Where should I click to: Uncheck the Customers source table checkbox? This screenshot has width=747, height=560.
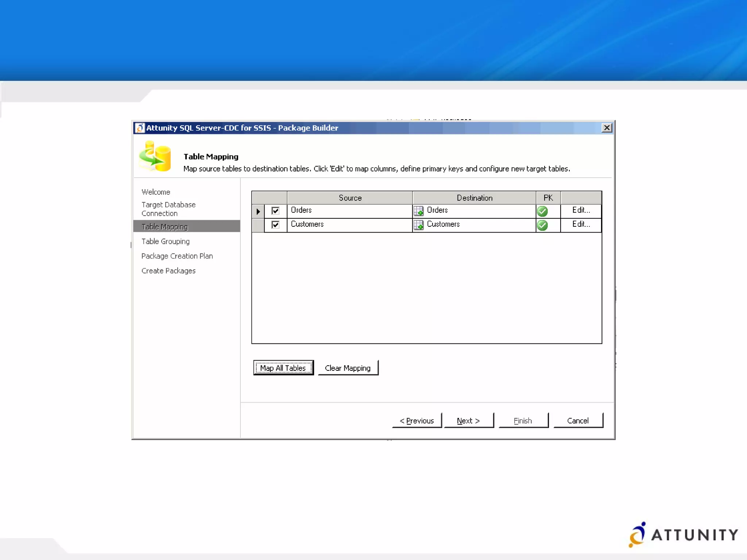click(275, 225)
